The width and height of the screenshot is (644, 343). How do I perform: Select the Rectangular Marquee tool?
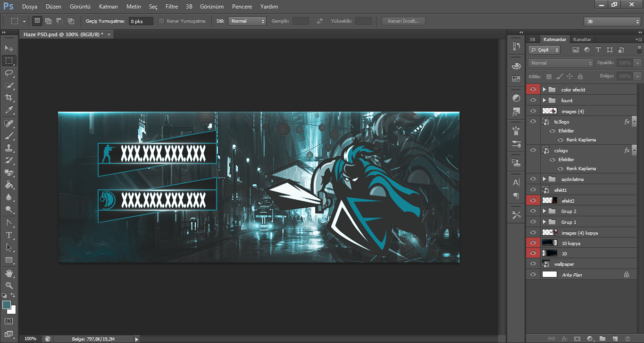coord(9,60)
